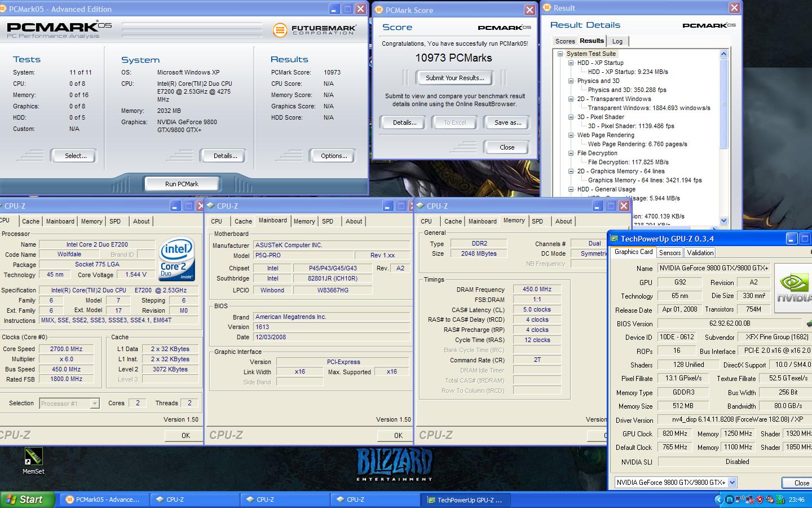Screen dimensions: 812x508
Task: Click Save as... in PCMark Score window
Action: coord(507,122)
